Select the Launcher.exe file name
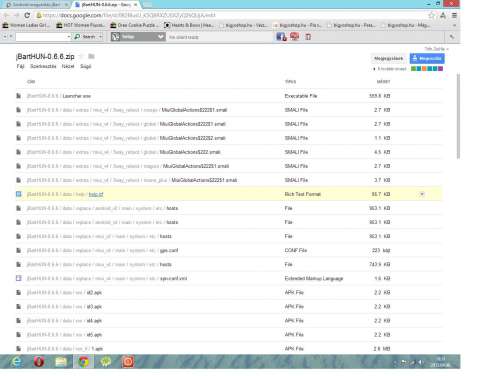 click(x=77, y=96)
